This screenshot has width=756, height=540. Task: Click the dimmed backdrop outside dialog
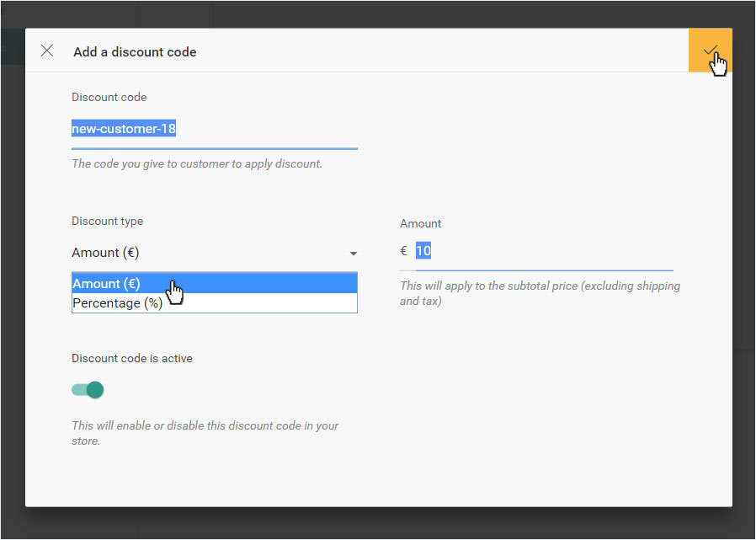(377, 524)
